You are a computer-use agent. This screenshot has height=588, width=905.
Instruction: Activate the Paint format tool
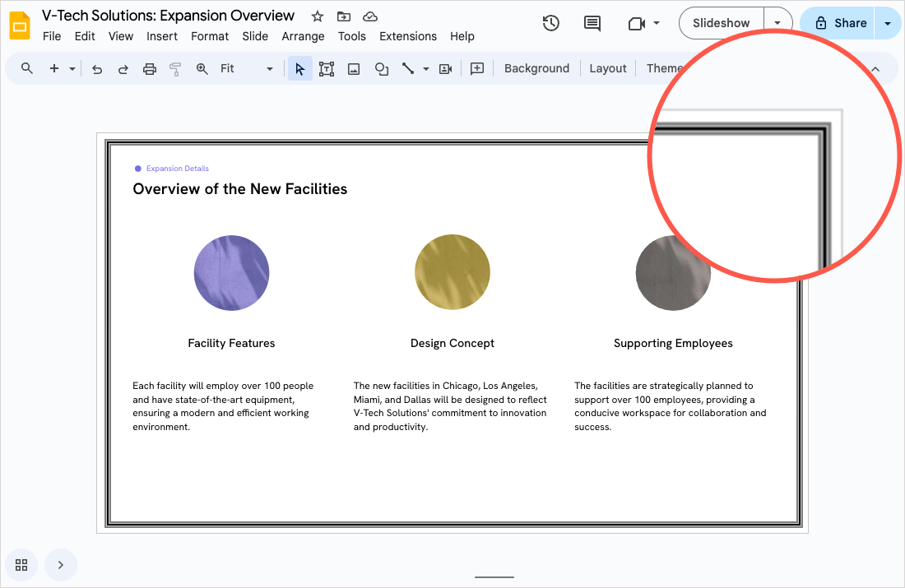click(175, 69)
